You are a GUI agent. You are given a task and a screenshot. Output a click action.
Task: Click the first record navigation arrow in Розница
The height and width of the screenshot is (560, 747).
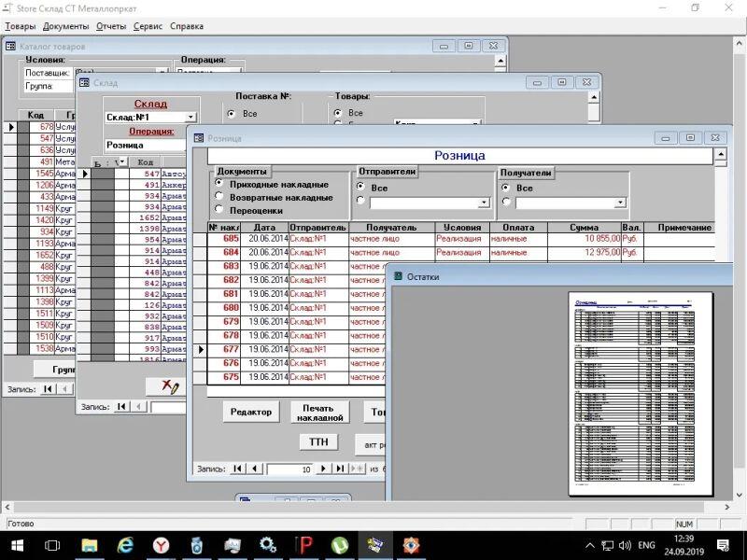(237, 469)
